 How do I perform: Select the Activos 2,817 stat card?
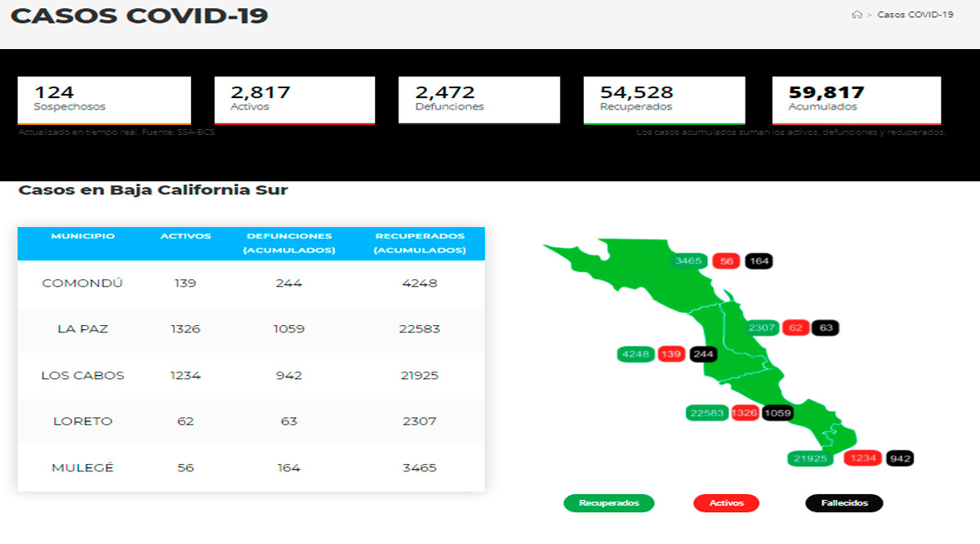pos(294,100)
